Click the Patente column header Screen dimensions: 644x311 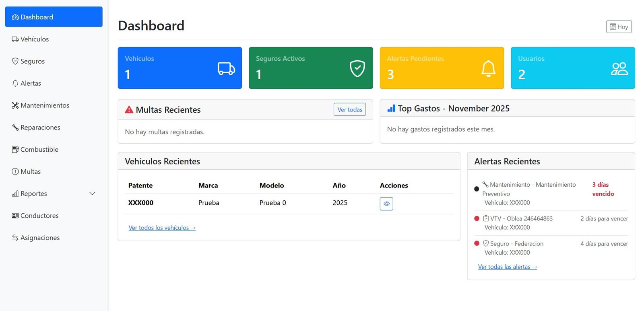click(x=140, y=185)
